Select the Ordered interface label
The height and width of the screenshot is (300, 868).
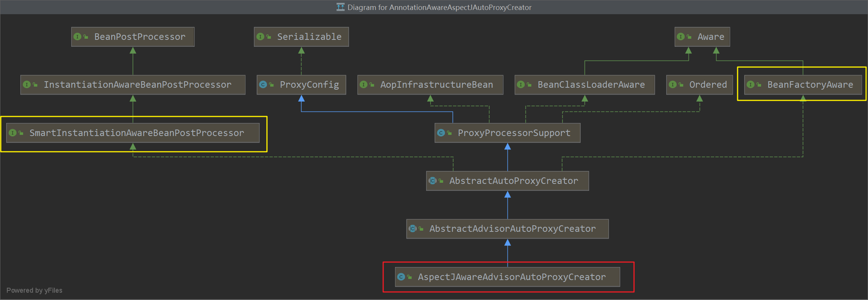coord(708,85)
